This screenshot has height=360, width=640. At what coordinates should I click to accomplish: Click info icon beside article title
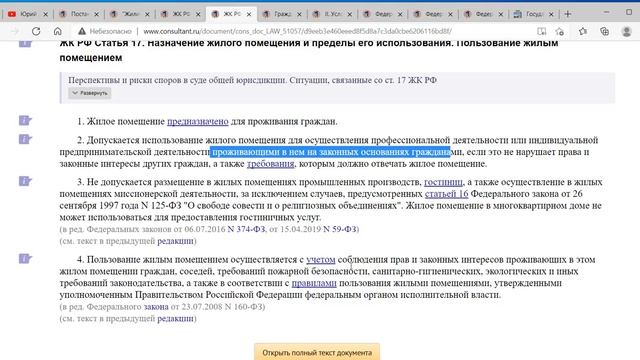coord(25,43)
